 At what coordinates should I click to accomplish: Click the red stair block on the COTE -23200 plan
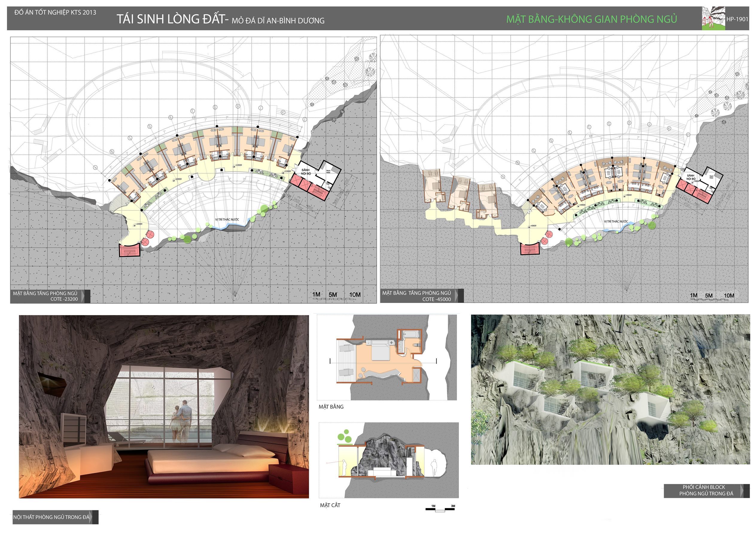pyautogui.click(x=130, y=251)
